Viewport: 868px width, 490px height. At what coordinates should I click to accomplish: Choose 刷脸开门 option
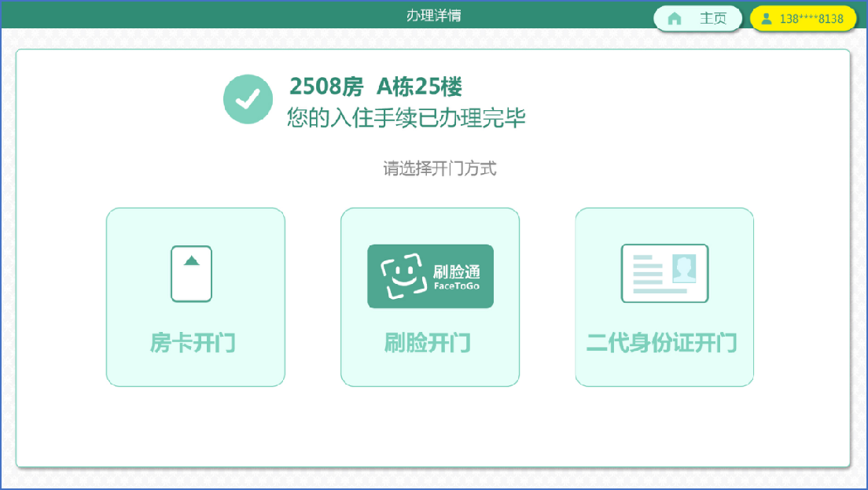point(430,297)
